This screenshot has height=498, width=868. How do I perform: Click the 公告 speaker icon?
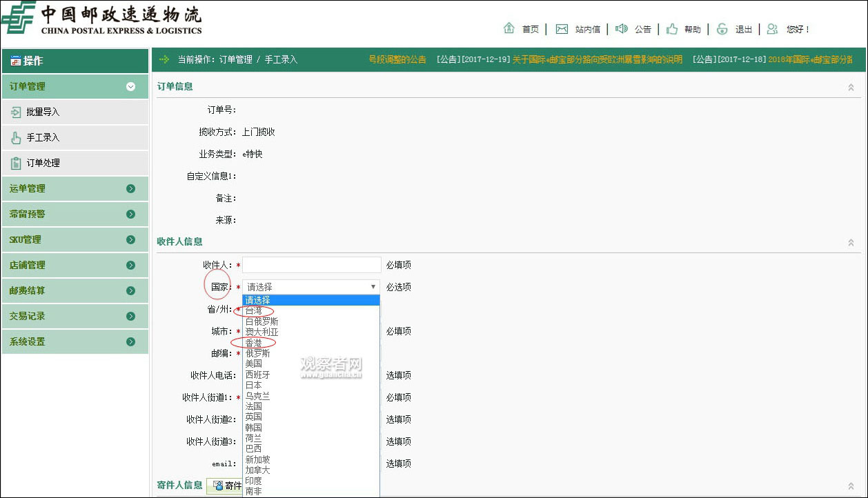point(621,28)
